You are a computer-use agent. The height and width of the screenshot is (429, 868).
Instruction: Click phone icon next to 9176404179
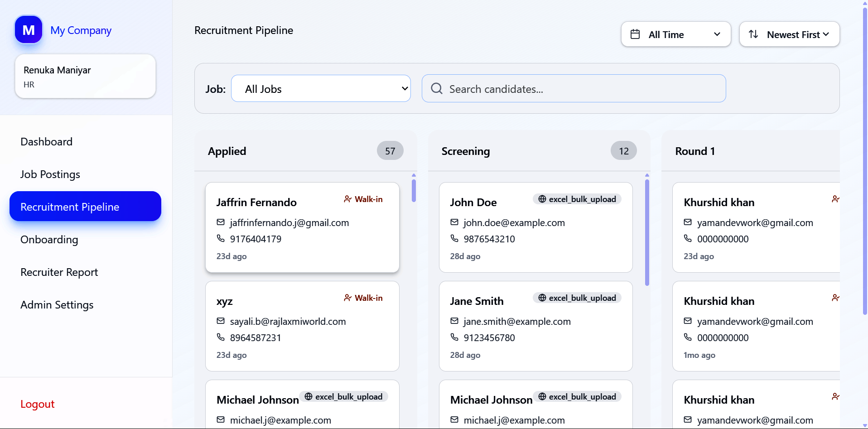tap(221, 238)
